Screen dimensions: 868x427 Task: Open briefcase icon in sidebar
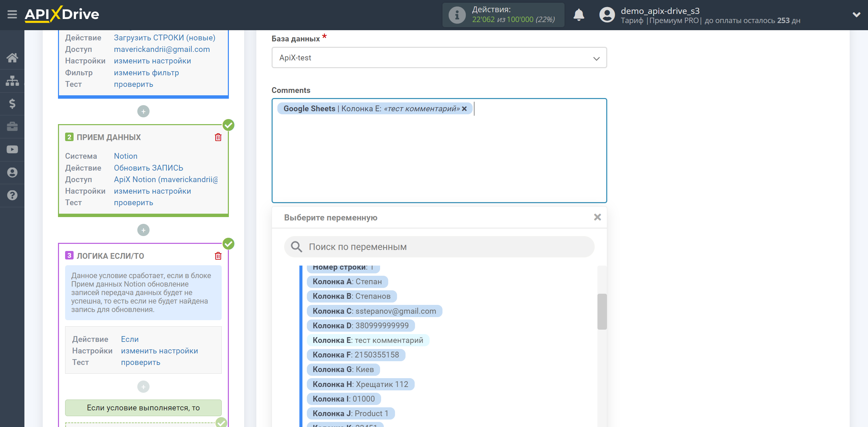[x=12, y=127]
